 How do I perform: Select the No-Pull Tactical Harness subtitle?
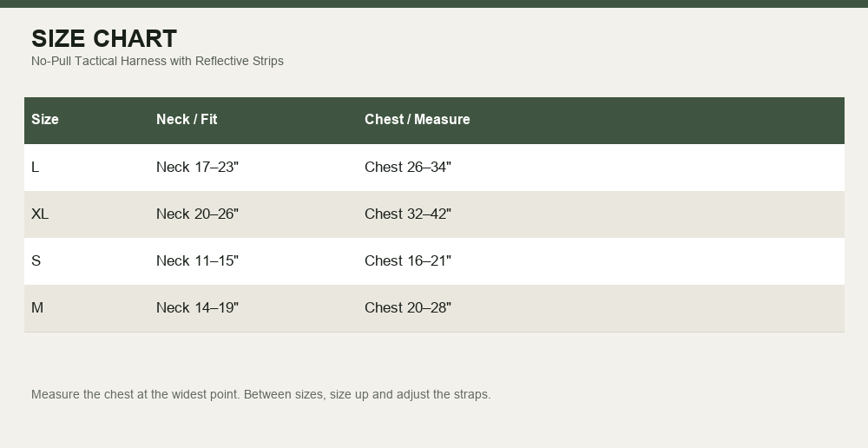(x=157, y=61)
